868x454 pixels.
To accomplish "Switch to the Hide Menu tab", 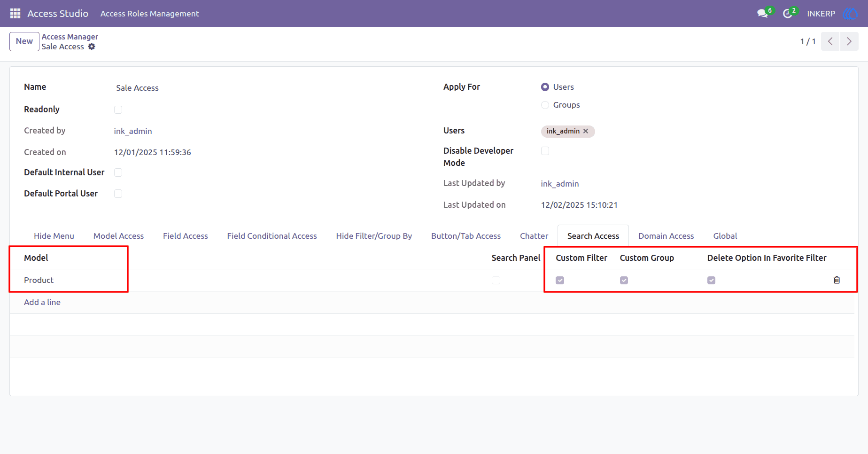I will tap(54, 236).
